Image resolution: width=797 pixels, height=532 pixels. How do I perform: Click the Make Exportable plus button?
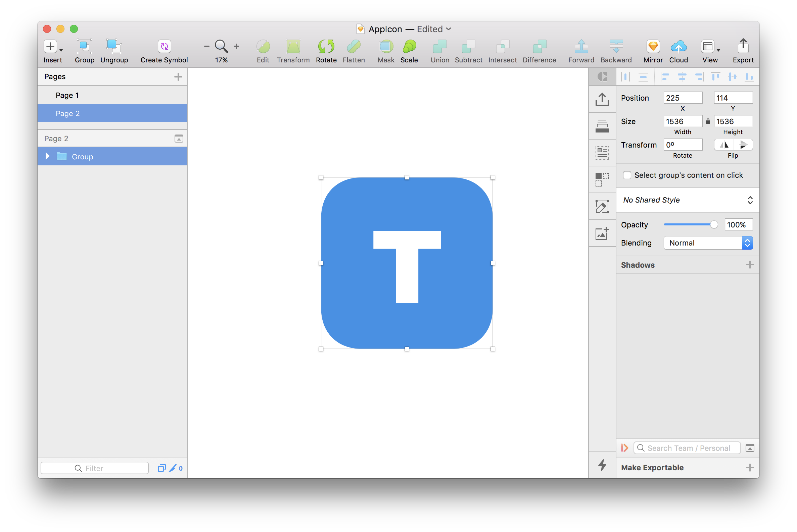(749, 468)
